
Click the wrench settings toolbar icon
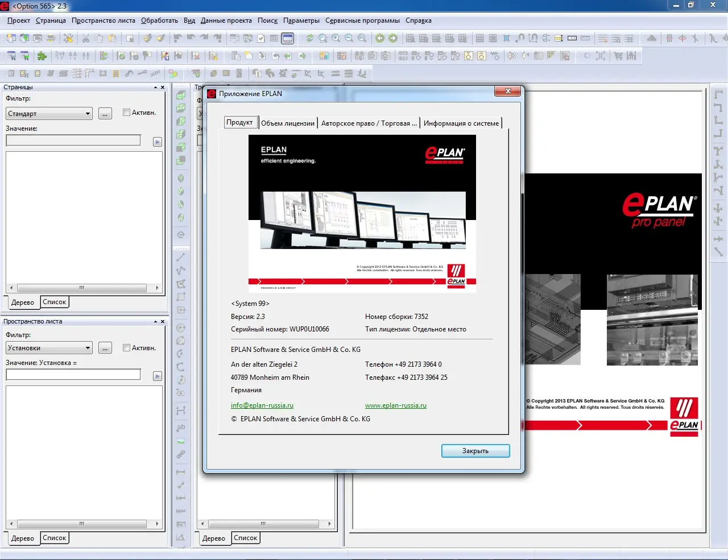[x=68, y=38]
